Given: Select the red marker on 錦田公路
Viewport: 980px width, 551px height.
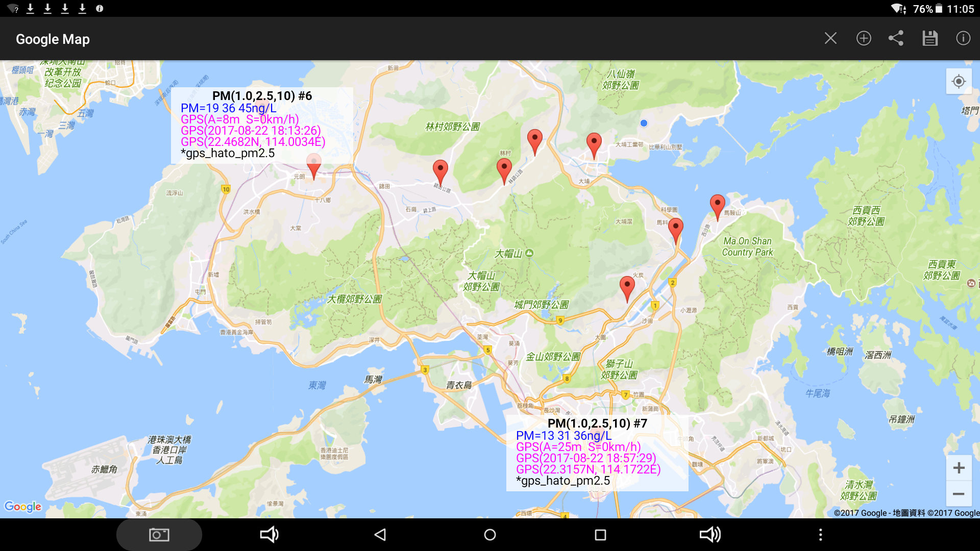Looking at the screenshot, I should [x=440, y=172].
